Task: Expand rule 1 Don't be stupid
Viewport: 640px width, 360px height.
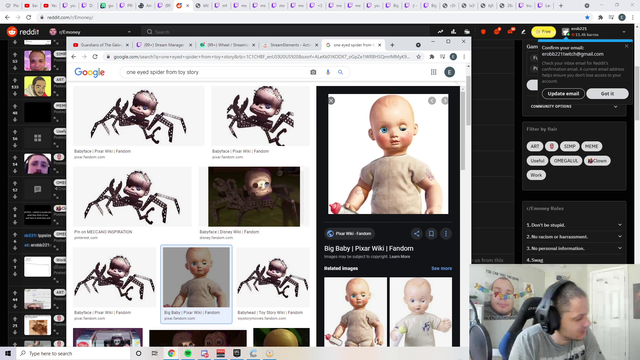Action: (x=574, y=225)
